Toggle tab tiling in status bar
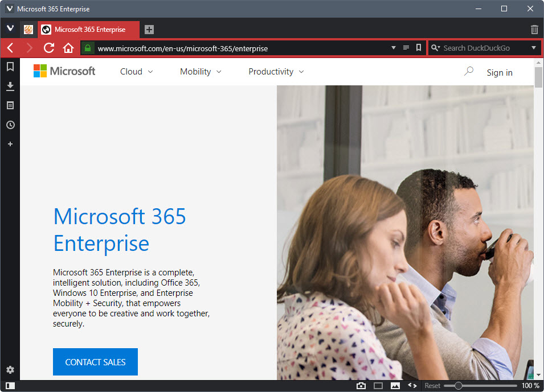Image resolution: width=544 pixels, height=392 pixels. tap(378, 385)
